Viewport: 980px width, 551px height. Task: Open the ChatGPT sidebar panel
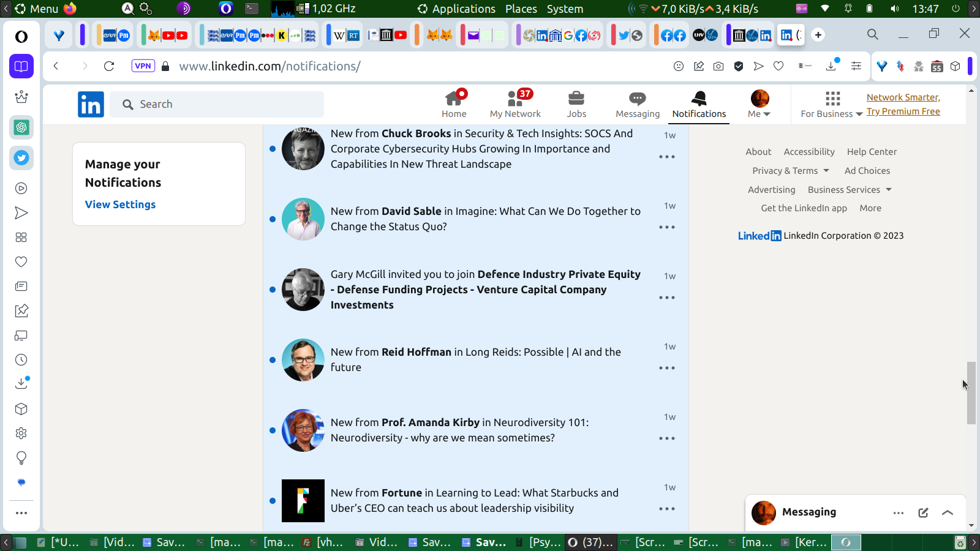pos(21,127)
